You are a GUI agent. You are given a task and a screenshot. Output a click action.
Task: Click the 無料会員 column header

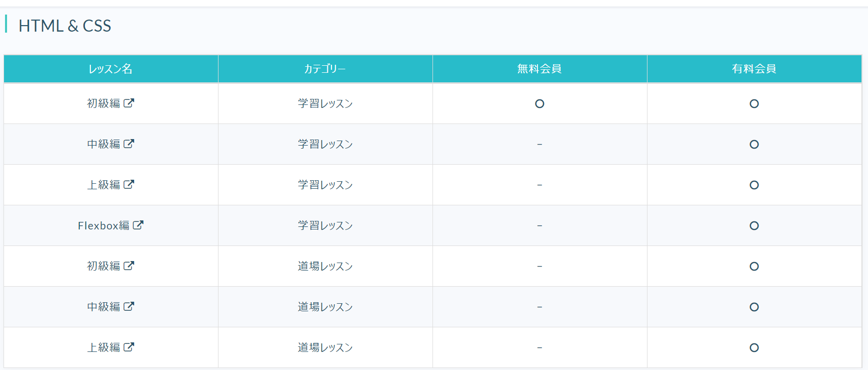(x=539, y=69)
